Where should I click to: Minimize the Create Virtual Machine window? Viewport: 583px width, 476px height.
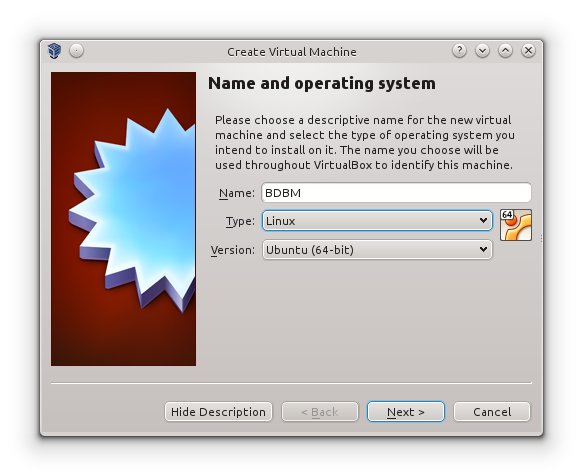coord(482,51)
